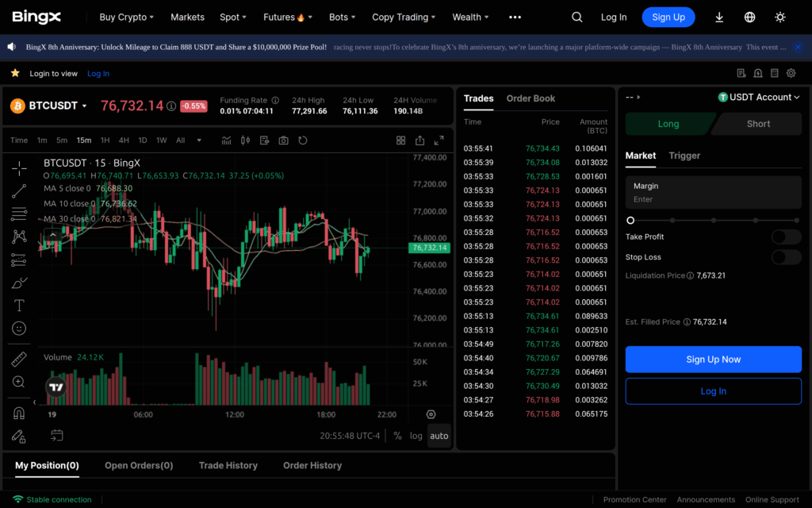
Task: Expand the USDT Account dropdown
Action: pyautogui.click(x=759, y=97)
